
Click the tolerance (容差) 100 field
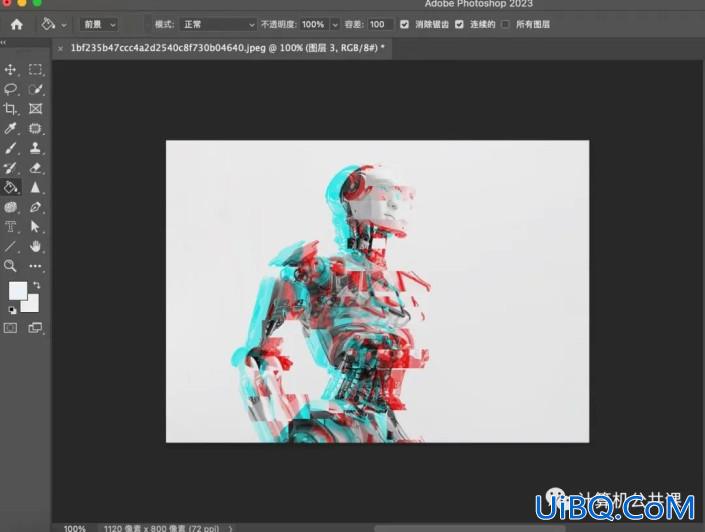[380, 24]
